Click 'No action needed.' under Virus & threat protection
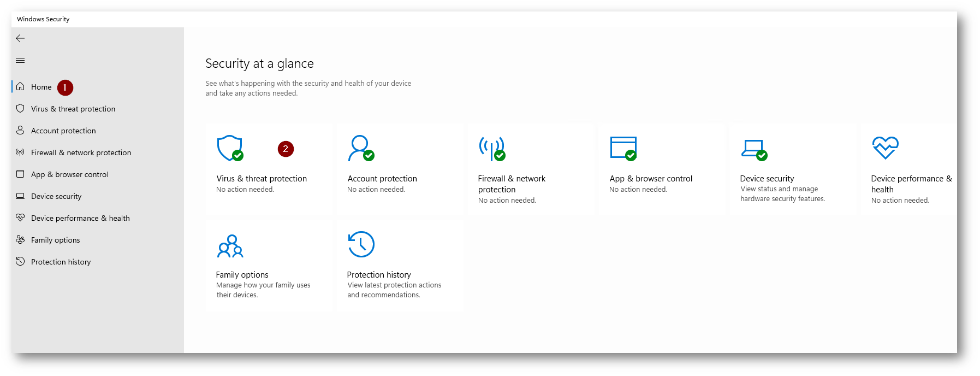 pos(245,190)
